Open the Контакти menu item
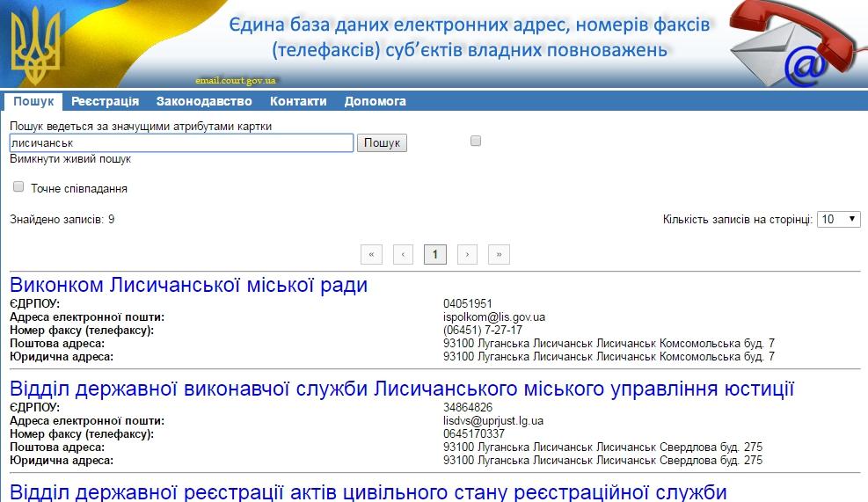This screenshot has width=868, height=502. (x=298, y=101)
